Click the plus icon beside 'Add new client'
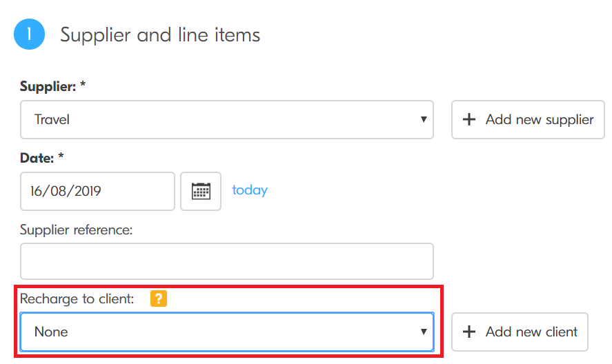612x364 pixels. point(469,332)
